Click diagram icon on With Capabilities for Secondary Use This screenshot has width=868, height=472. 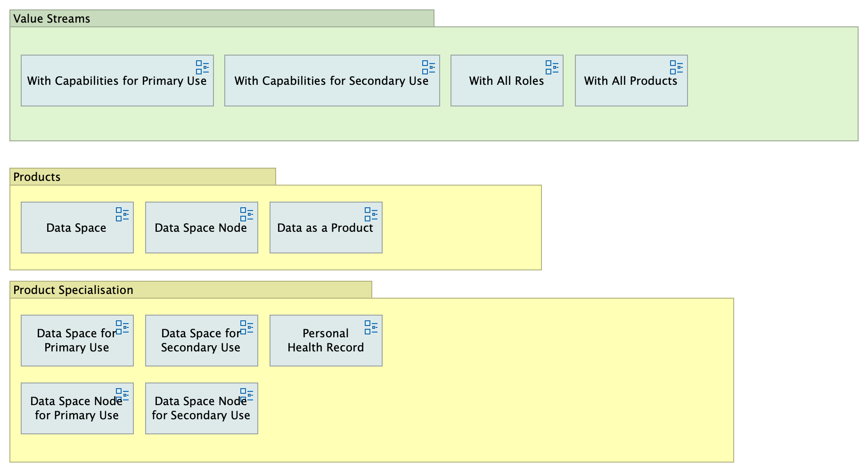coord(428,67)
